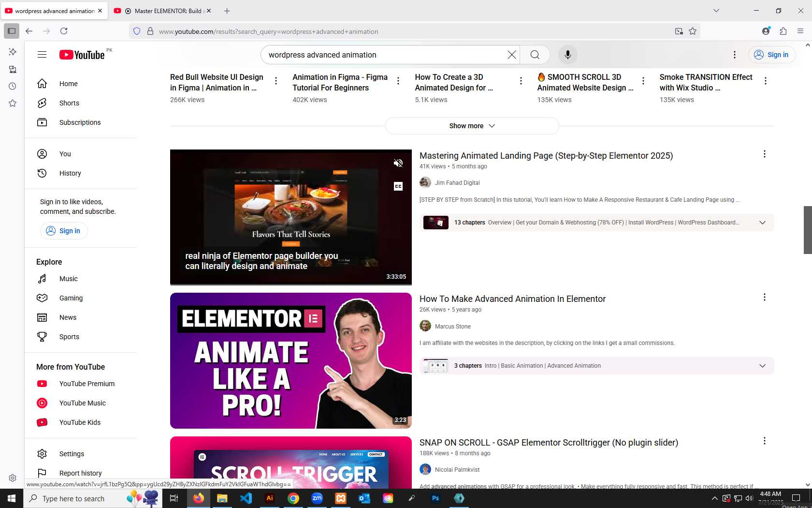
Task: Open Windows Start menu
Action: point(12,498)
